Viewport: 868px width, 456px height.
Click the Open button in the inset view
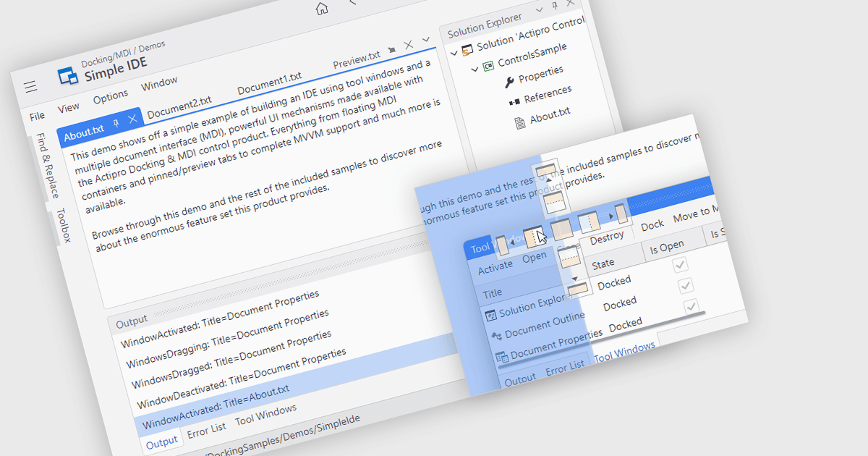[535, 258]
